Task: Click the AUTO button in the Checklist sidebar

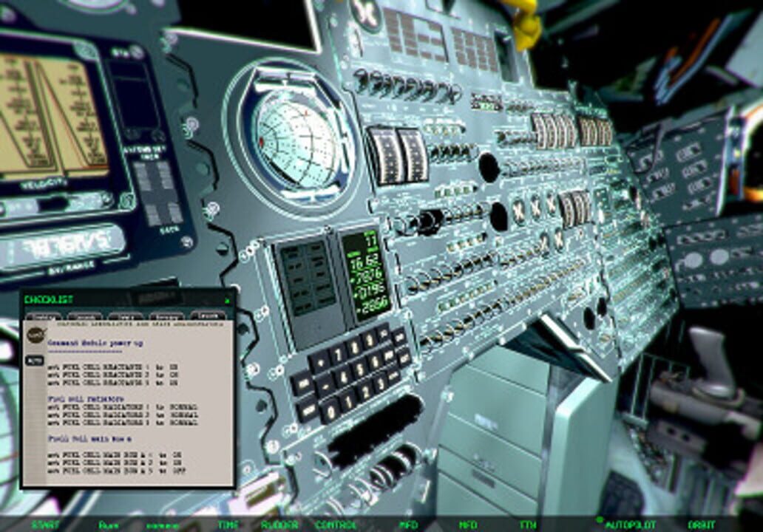Action: pos(34,360)
